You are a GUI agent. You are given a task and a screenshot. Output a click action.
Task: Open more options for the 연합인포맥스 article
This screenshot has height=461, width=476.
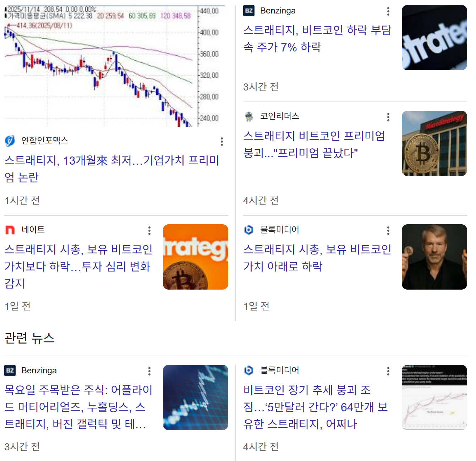(222, 142)
